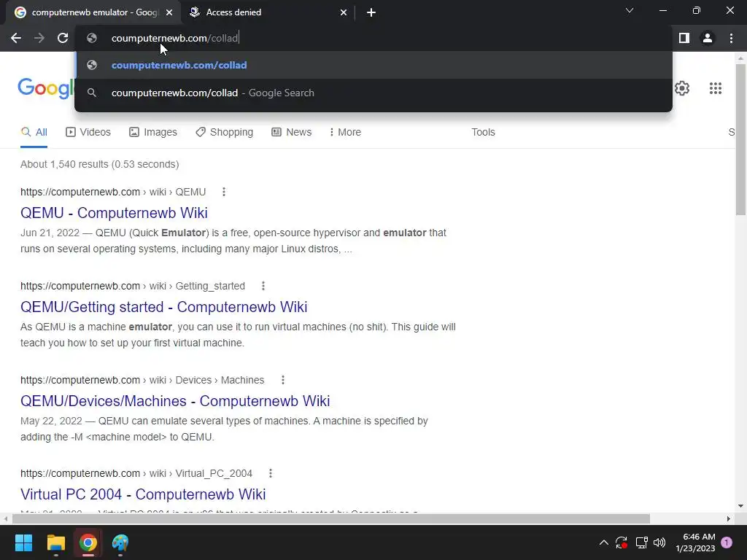Open the tab search chevron
The height and width of the screenshot is (560, 747).
[630, 10]
